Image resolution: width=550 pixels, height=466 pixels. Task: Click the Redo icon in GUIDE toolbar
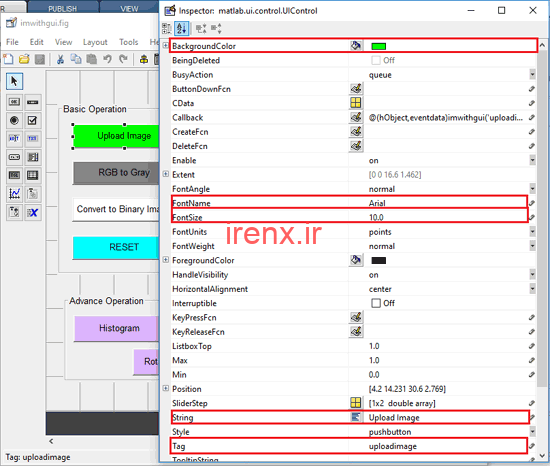123,59
